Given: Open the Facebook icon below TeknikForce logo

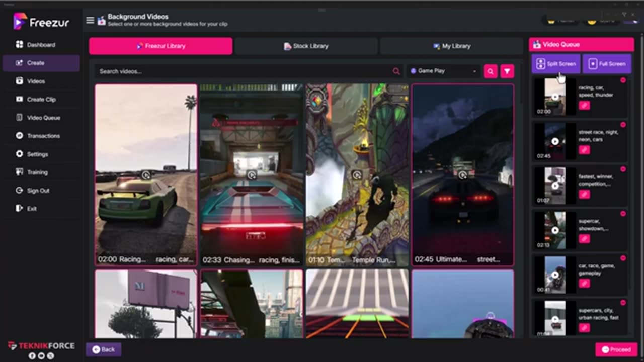Looking at the screenshot, I should (x=32, y=356).
